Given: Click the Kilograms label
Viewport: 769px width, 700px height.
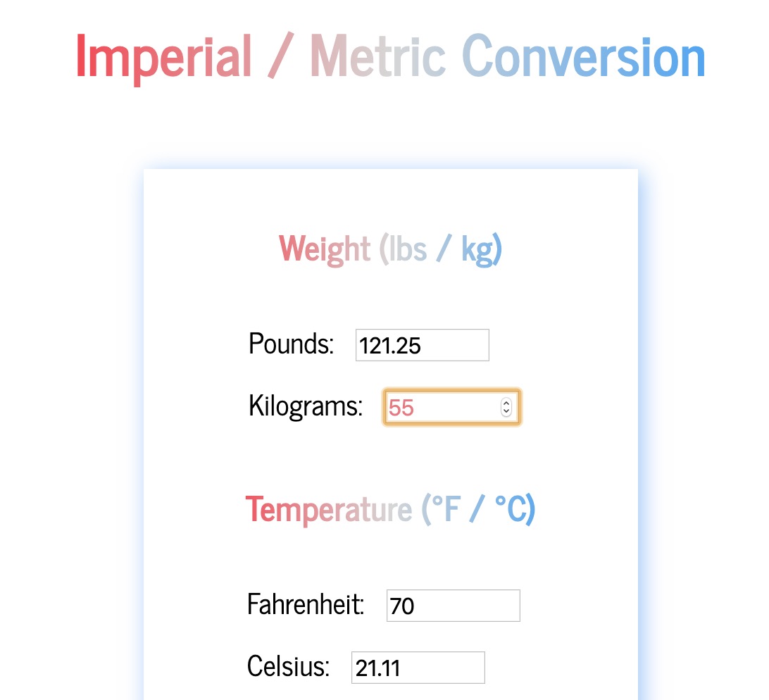Looking at the screenshot, I should (x=304, y=406).
